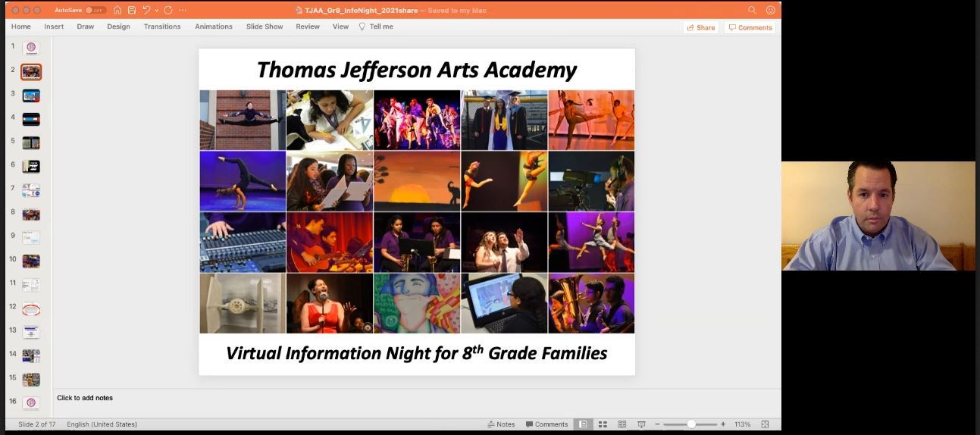This screenshot has width=980, height=435.
Task: Open the Design ribbon tab
Action: (118, 27)
